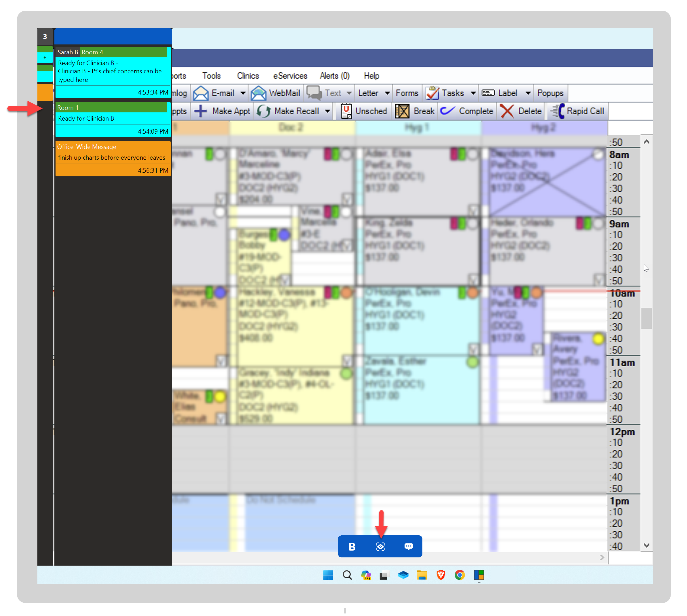
Task: Click the Label printer toolbar button
Action: (x=500, y=93)
